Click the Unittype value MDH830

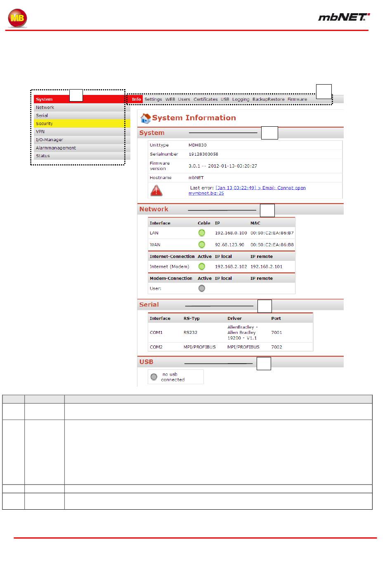pyautogui.click(x=198, y=145)
